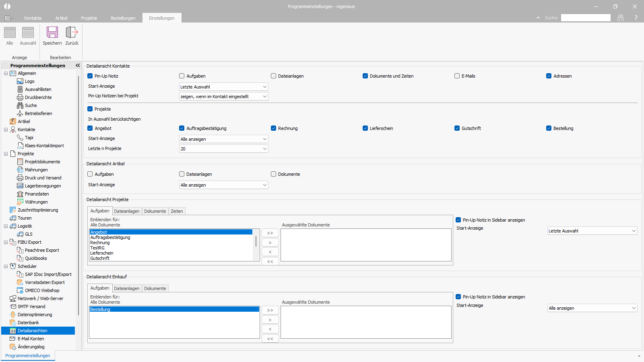The image size is (644, 362).
Task: Click the Alle Dokumente list scrollbar
Action: (256, 241)
